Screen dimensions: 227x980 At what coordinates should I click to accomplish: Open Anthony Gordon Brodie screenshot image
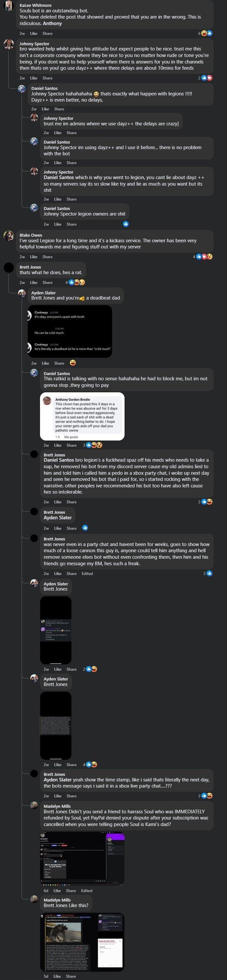[82, 416]
